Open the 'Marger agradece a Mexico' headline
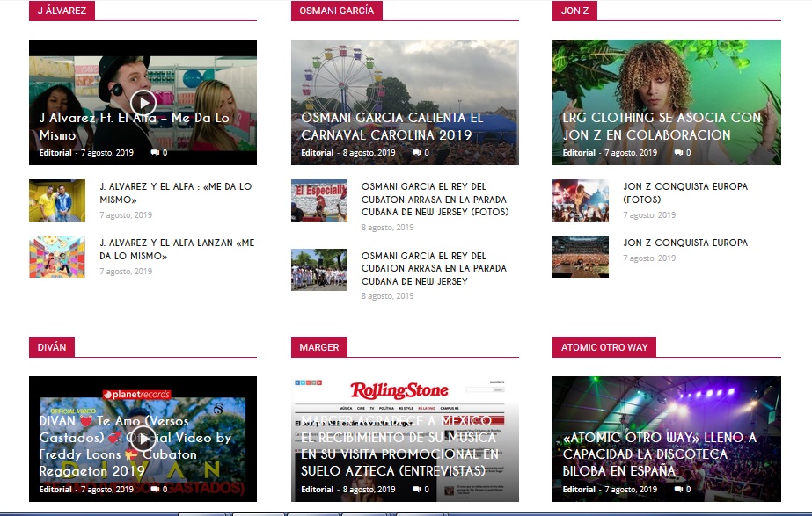 coord(399,446)
